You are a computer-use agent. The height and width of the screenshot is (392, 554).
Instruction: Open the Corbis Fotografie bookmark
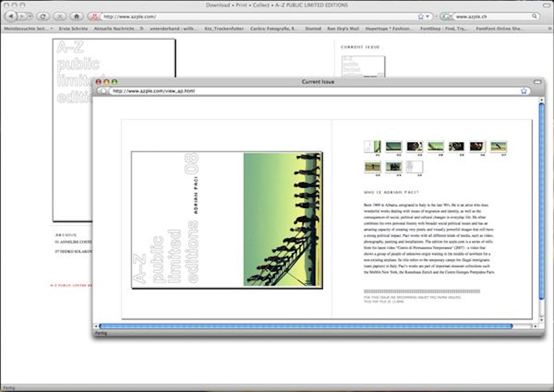(273, 29)
